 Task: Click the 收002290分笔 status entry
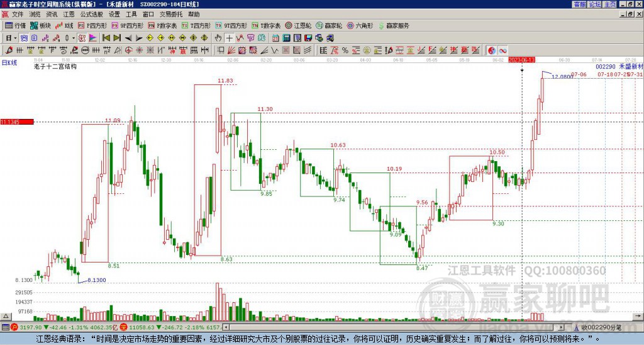(601, 327)
